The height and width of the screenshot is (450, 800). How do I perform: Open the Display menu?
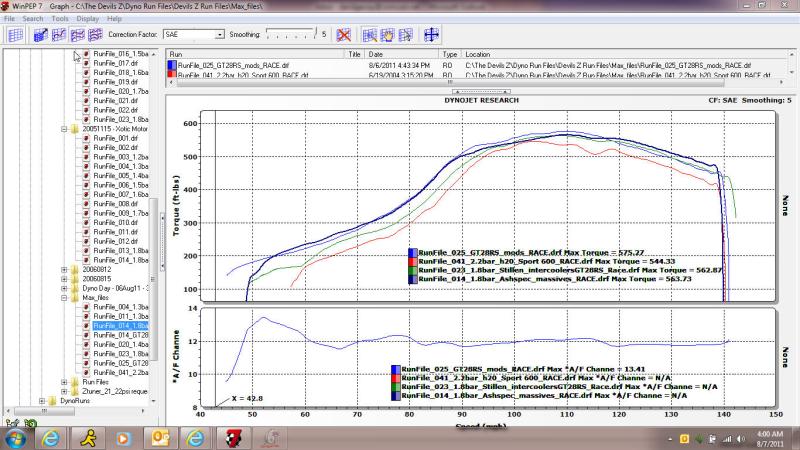pos(87,18)
